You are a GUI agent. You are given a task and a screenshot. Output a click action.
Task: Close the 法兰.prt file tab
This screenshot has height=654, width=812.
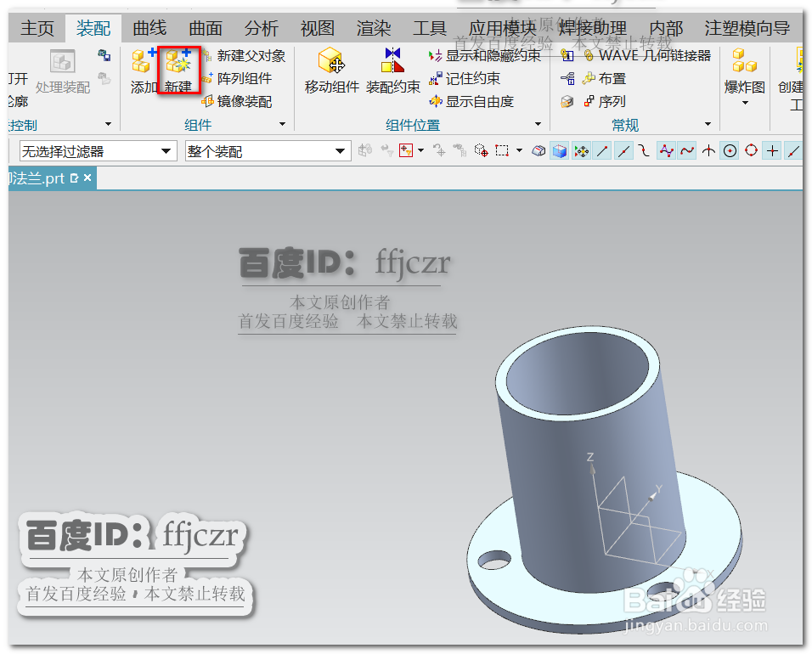[87, 179]
